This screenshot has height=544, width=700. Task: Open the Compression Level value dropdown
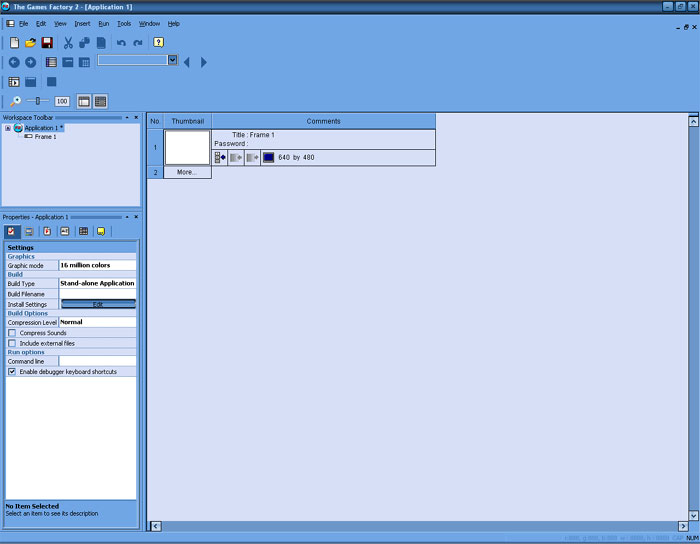point(97,322)
